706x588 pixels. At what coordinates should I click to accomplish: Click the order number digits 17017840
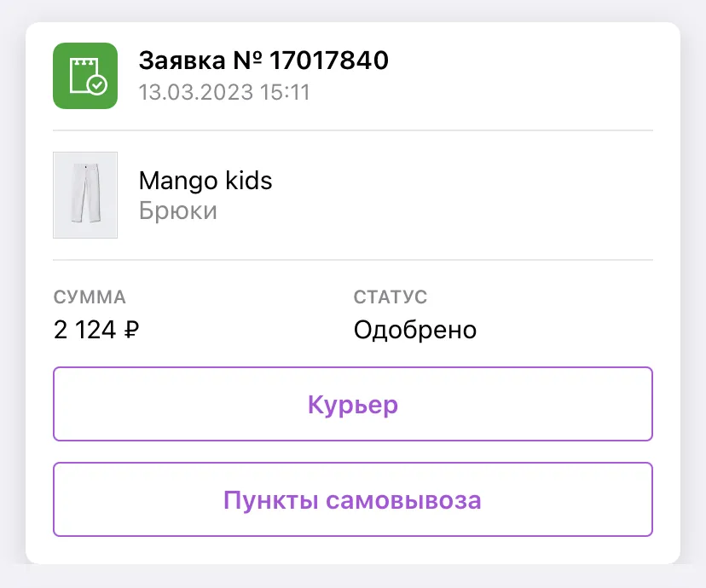(x=329, y=61)
